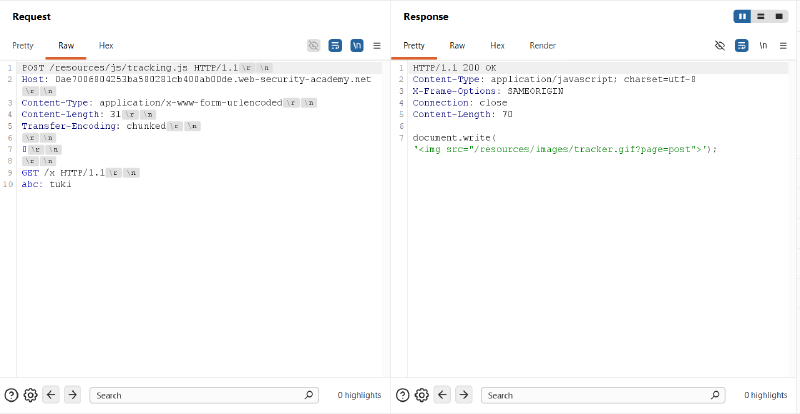This screenshot has height=414, width=800.
Task: Open search settings gear under Request panel
Action: 31,395
